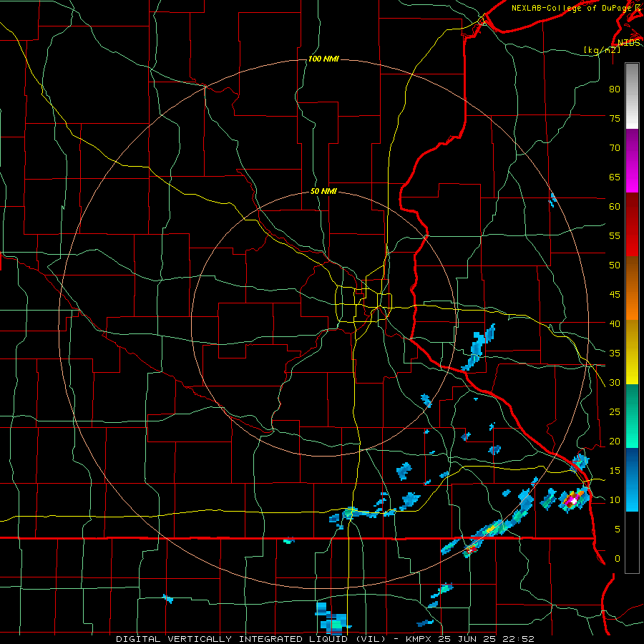
Task: Click the 35 legend number
Action: tap(615, 353)
